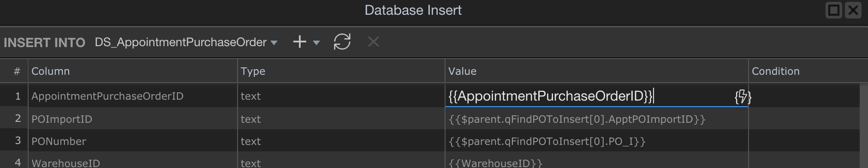Click the Column header
Screen dimensions: 868x168
coord(133,71)
